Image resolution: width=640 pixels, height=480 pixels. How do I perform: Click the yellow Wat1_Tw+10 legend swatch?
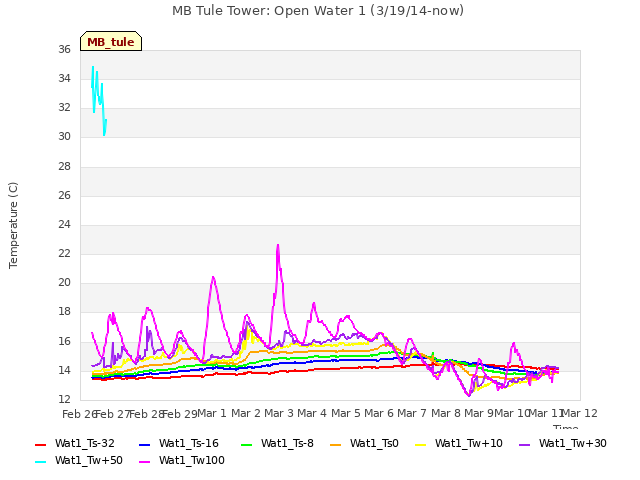[420, 444]
